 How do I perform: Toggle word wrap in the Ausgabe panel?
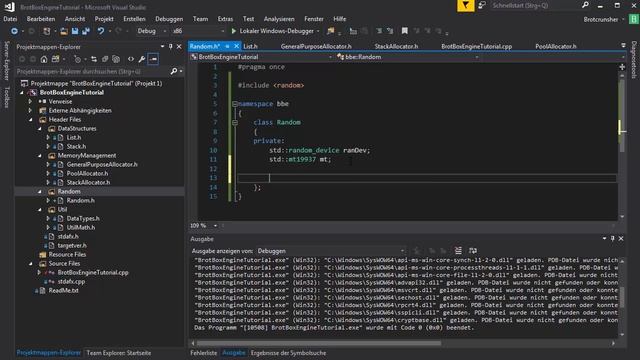(473, 251)
